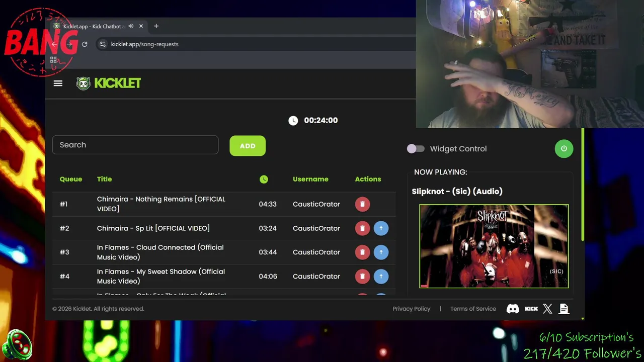
Task: Open the X social icon in footer
Action: tap(547, 309)
